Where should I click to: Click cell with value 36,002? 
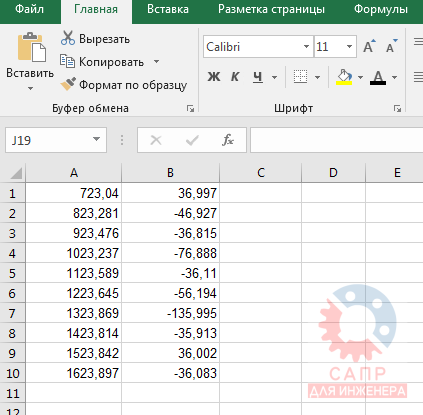coord(170,353)
